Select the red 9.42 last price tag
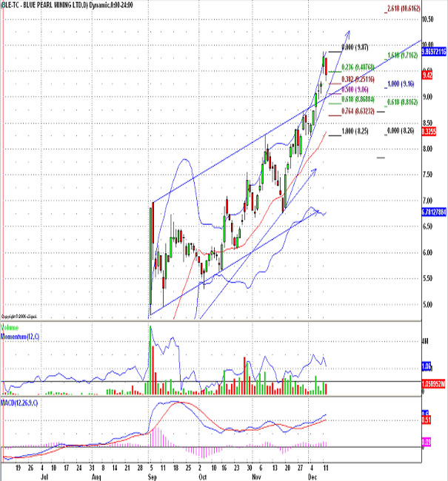This screenshot has width=448, height=481. point(427,75)
